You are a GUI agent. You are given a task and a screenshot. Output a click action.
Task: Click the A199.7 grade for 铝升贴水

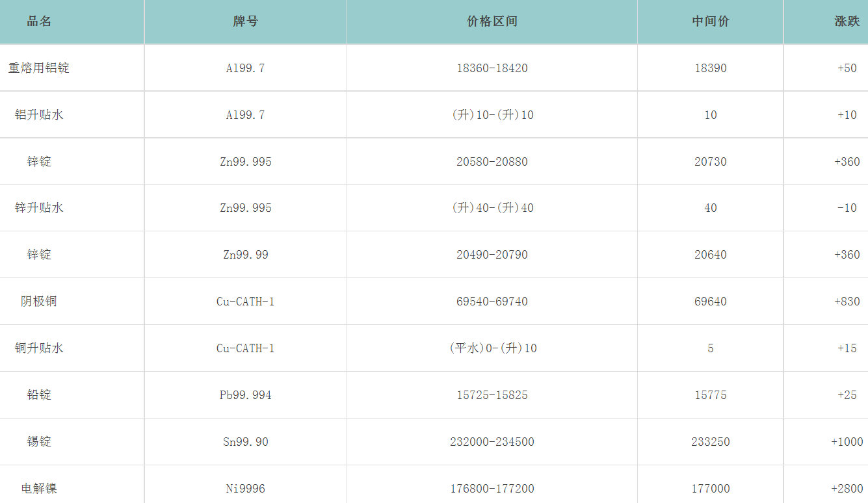click(244, 114)
